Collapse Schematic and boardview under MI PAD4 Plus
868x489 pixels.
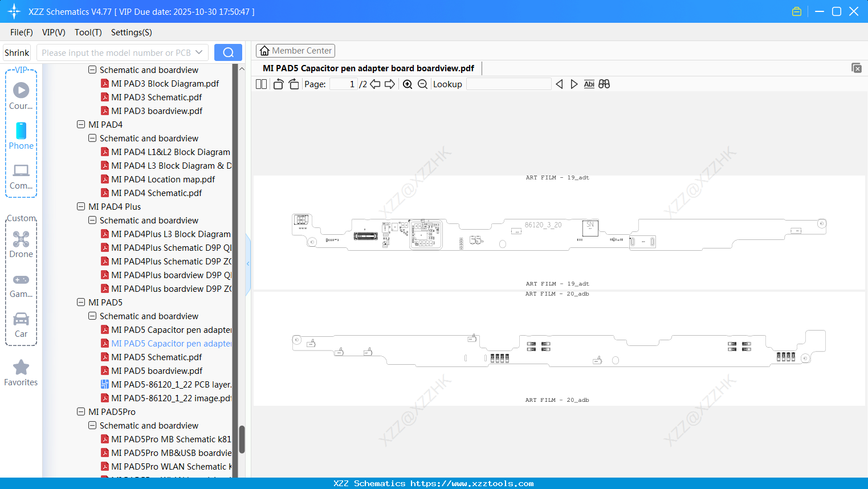click(x=92, y=220)
